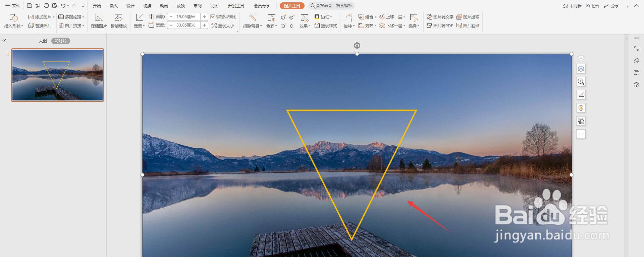Viewport: 644px width, 257px height.
Task: Click the 压缩图片 compress icon
Action: tap(99, 17)
